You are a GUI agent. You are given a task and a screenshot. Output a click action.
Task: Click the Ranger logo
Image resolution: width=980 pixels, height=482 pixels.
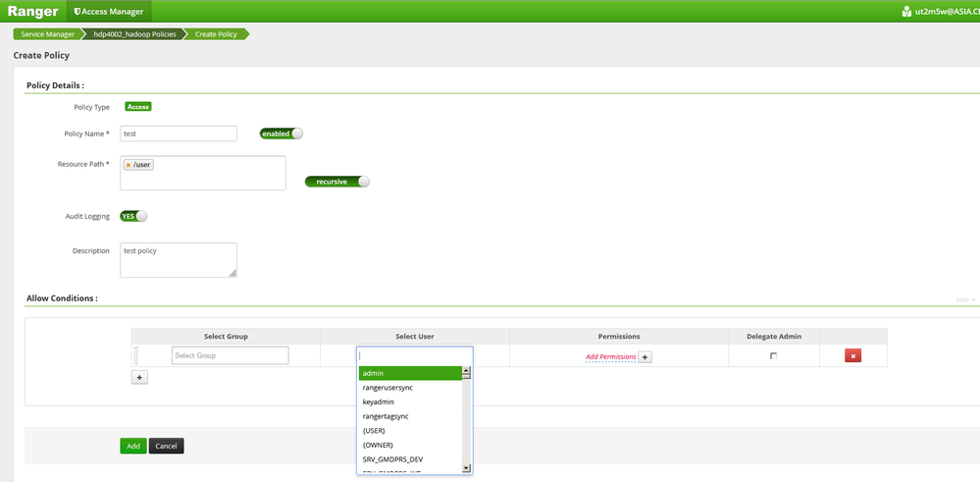(33, 11)
